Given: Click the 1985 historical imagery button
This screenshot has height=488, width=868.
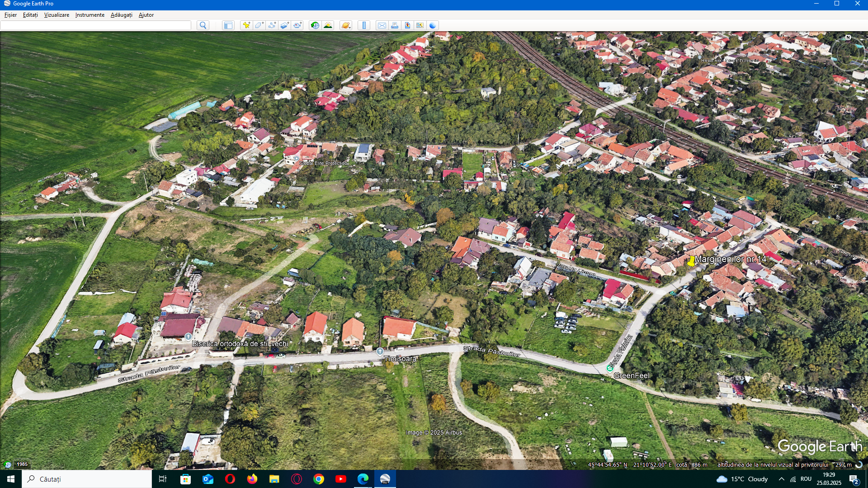Looking at the screenshot, I should click(x=22, y=464).
